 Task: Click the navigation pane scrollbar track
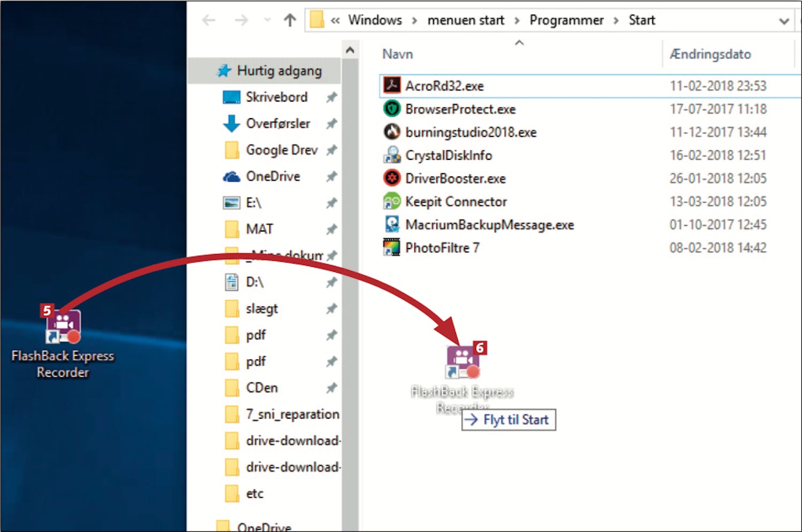pyautogui.click(x=350, y=294)
